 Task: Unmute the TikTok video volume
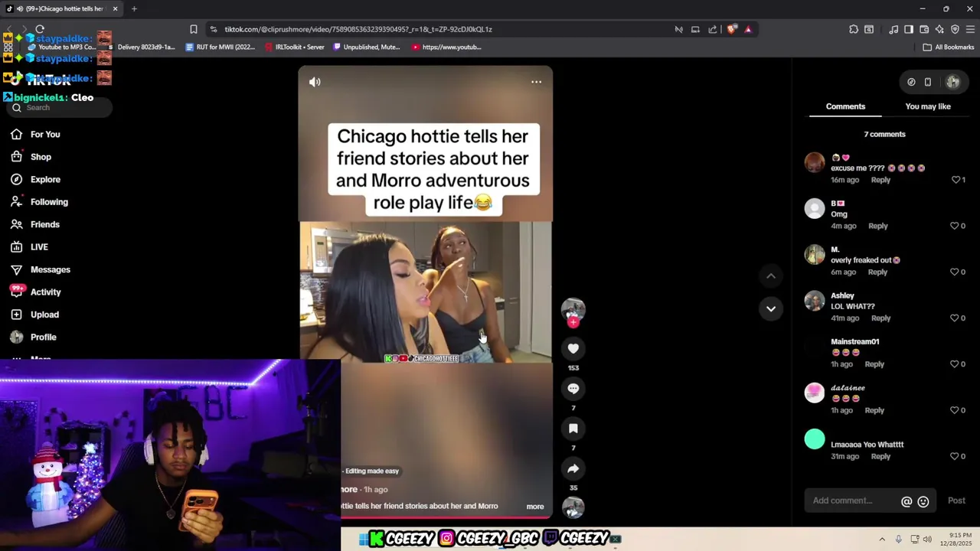pyautogui.click(x=315, y=82)
